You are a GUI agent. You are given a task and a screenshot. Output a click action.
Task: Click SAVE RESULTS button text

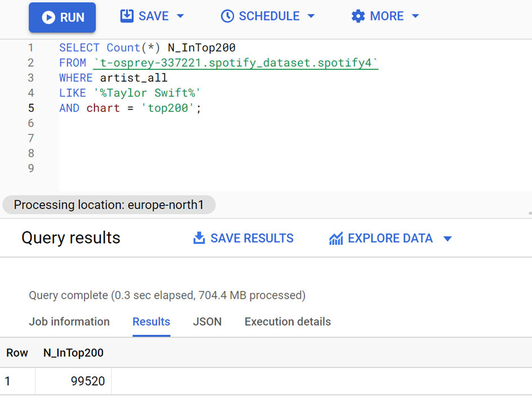[252, 239]
